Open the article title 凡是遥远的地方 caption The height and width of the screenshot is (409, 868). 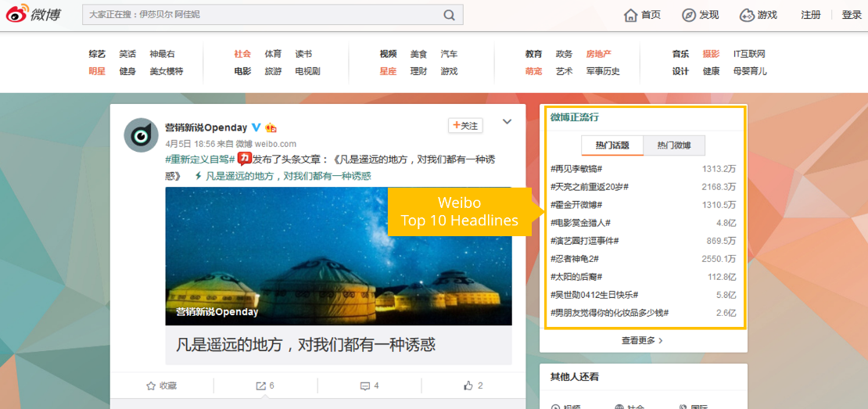coord(306,345)
